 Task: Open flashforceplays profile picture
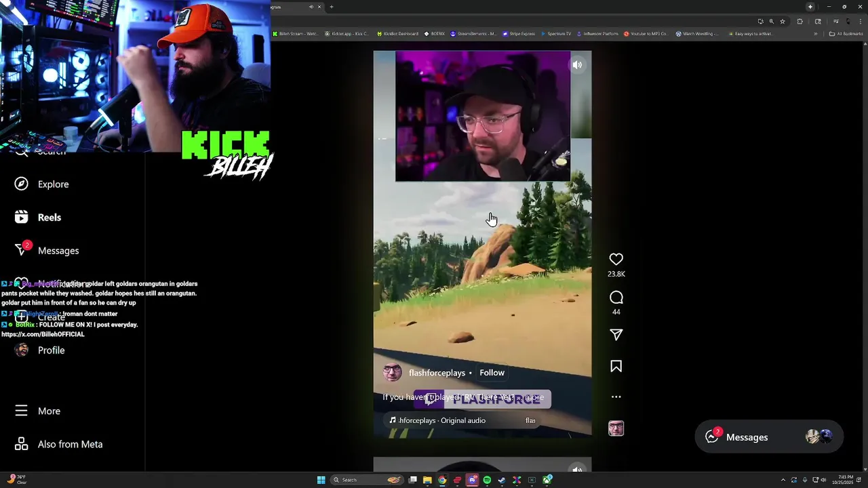[392, 373]
